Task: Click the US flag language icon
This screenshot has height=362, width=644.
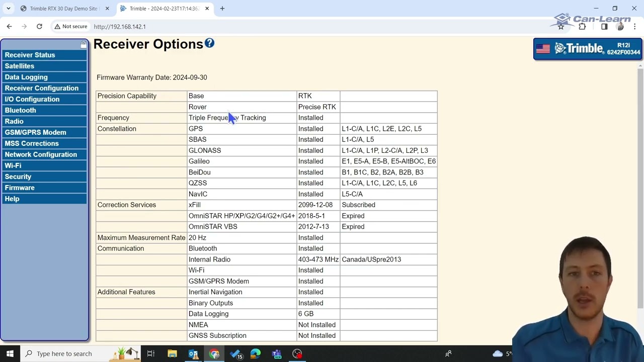Action: pos(543,49)
